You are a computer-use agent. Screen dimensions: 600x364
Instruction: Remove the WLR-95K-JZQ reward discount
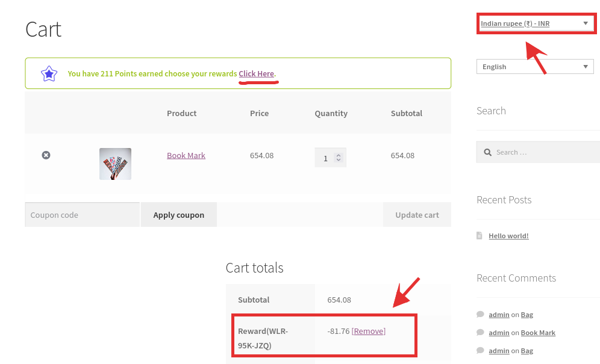[x=368, y=330]
